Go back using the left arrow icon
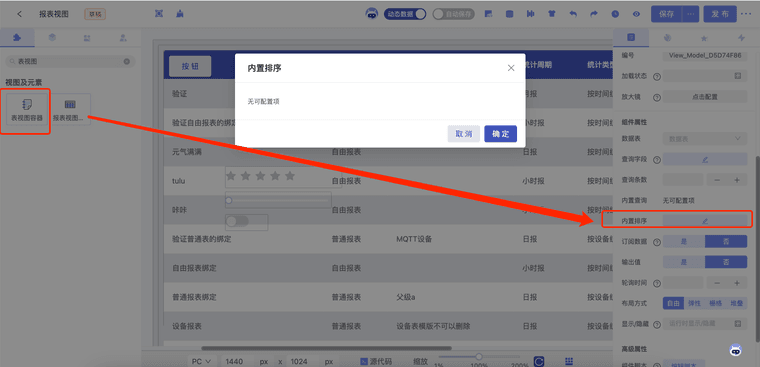This screenshot has width=760, height=367. click(x=19, y=14)
